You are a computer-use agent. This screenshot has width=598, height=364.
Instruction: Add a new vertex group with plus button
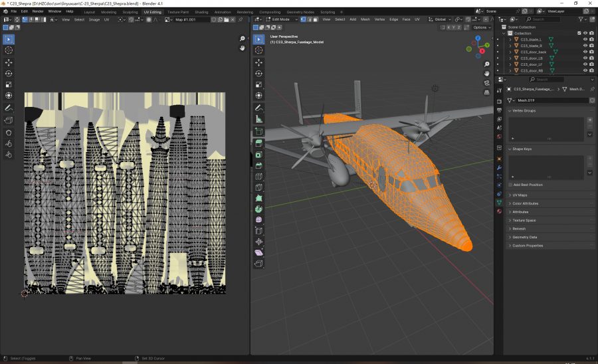tap(589, 120)
